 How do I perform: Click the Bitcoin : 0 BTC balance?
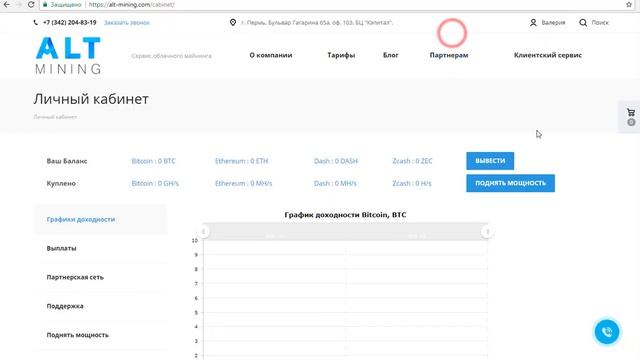[x=153, y=161]
